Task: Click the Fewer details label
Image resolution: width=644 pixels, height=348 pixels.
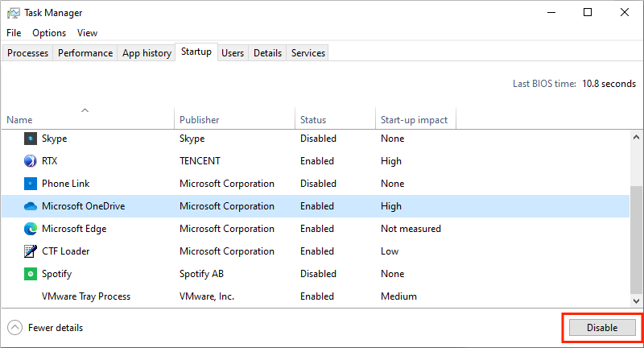Action: click(56, 328)
